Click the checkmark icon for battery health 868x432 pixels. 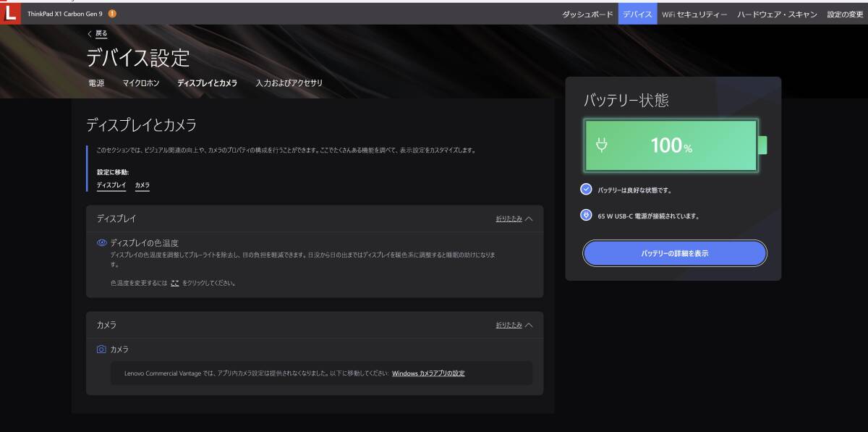[x=586, y=190]
